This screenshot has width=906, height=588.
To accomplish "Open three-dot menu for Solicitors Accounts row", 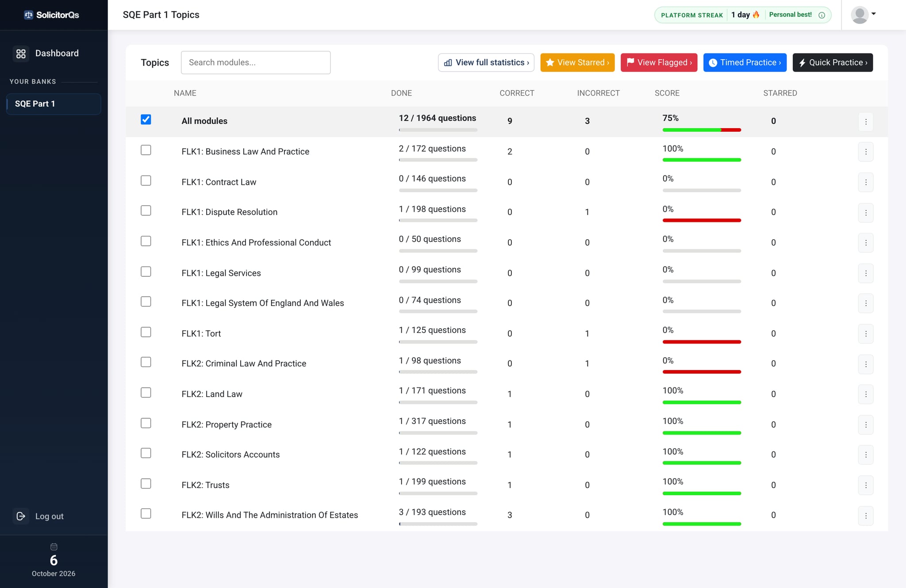I will coord(866,455).
